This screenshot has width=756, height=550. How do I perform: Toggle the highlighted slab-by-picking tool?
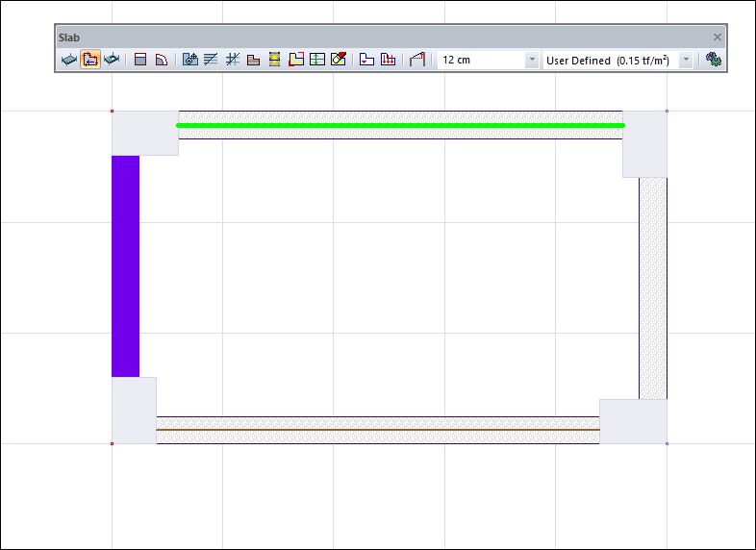tap(90, 60)
